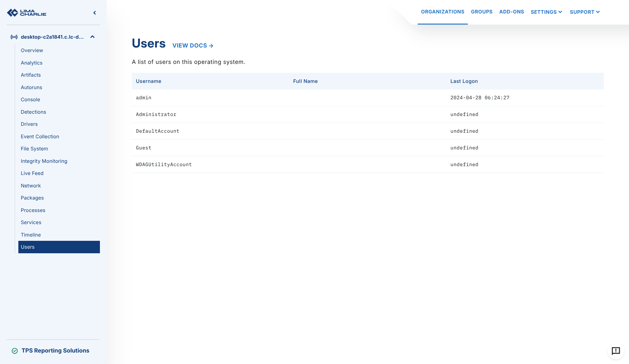This screenshot has height=364, width=629.
Task: Navigate to Timeline in the sidebar
Action: coord(31,235)
